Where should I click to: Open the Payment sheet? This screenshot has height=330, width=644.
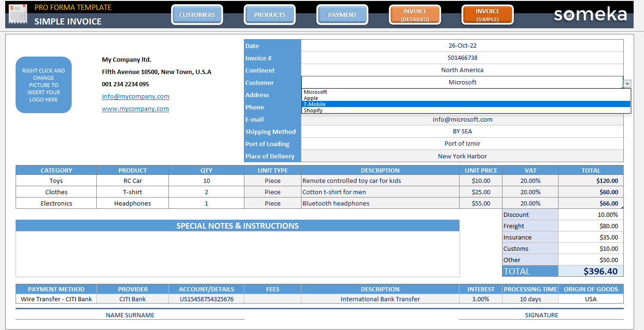coord(342,15)
